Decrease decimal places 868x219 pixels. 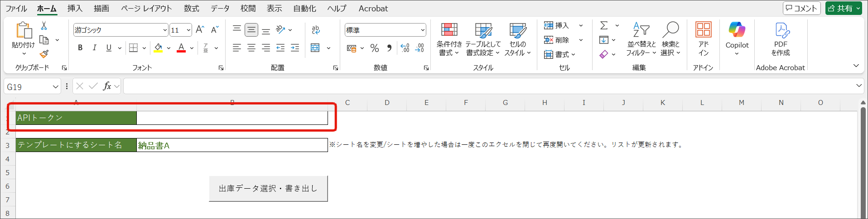pyautogui.click(x=420, y=48)
